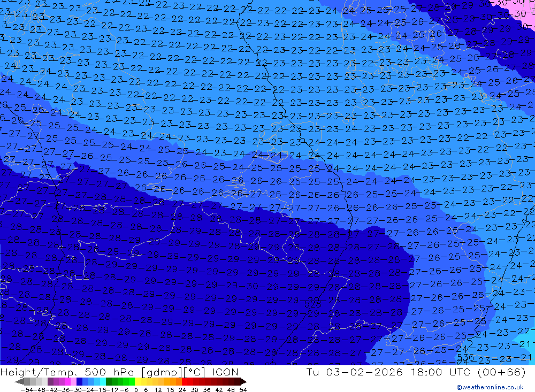Click the dark maroon right arrow end of color scale
The height and width of the screenshot is (392, 535).
click(x=243, y=382)
